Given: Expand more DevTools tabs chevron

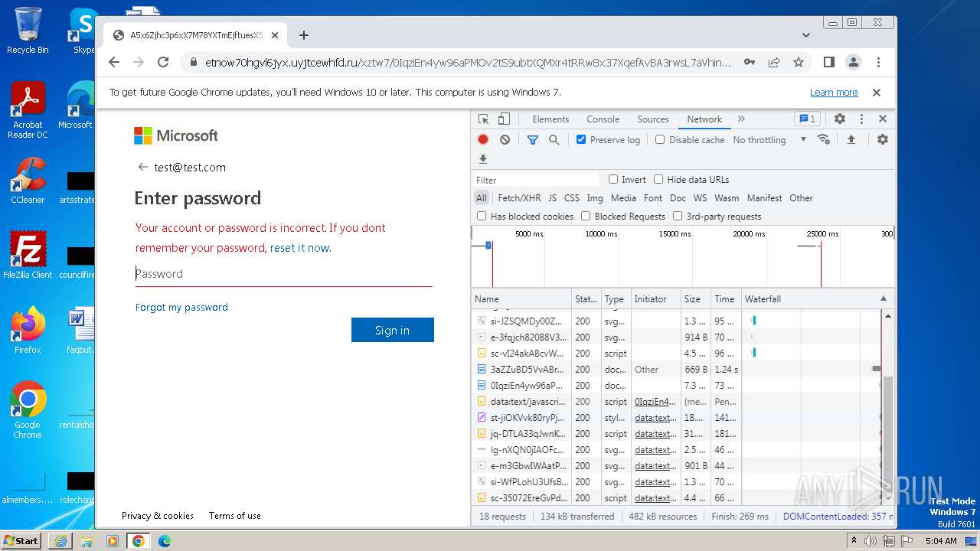Looking at the screenshot, I should tap(741, 119).
